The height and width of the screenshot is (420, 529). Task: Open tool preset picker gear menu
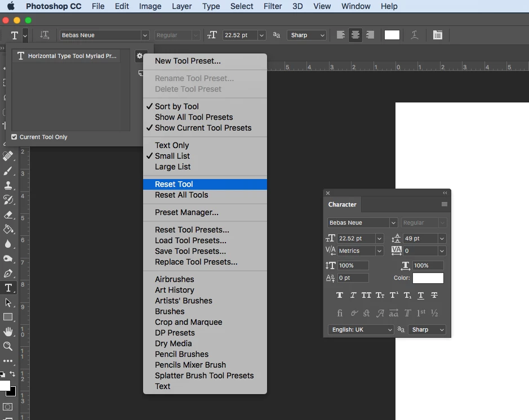140,56
